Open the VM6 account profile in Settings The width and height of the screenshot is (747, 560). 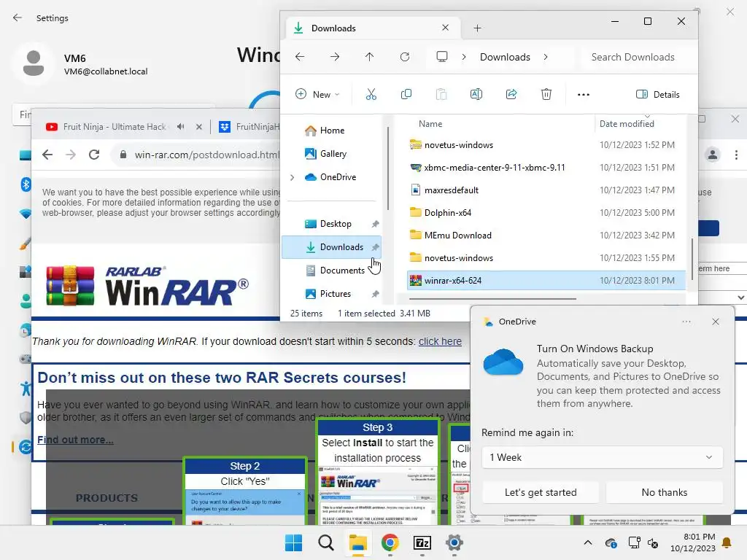click(80, 64)
